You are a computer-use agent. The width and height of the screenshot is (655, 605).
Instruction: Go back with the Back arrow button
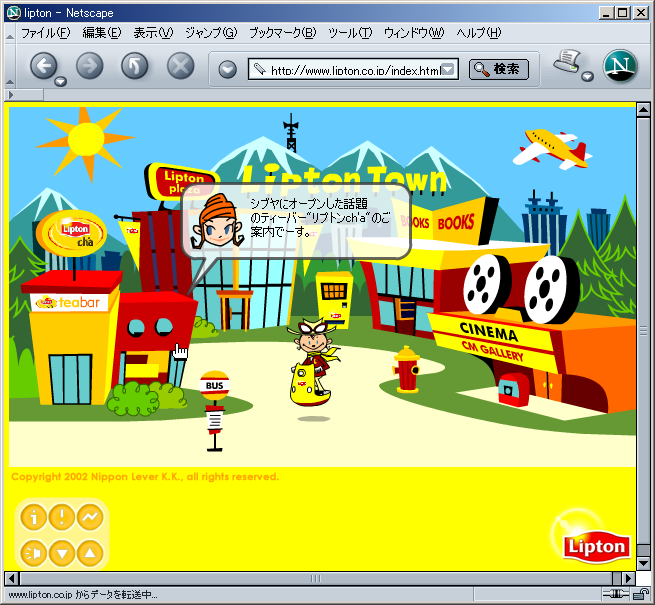coord(43,66)
